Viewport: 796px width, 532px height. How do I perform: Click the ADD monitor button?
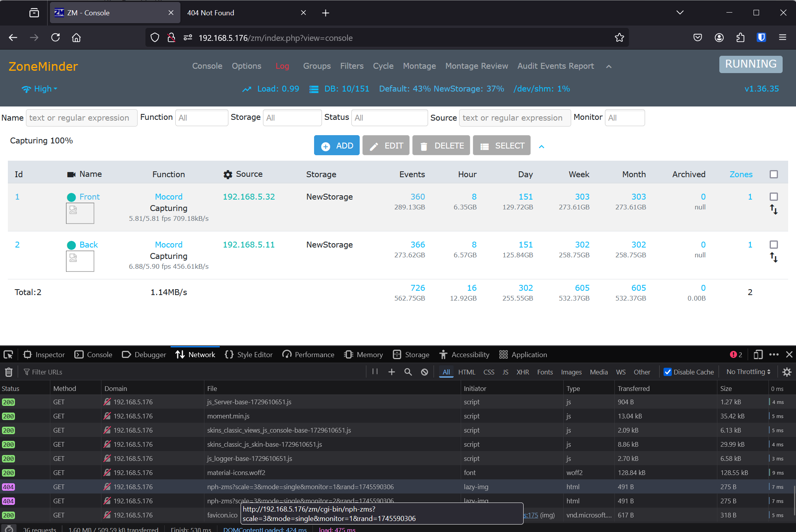coord(337,145)
